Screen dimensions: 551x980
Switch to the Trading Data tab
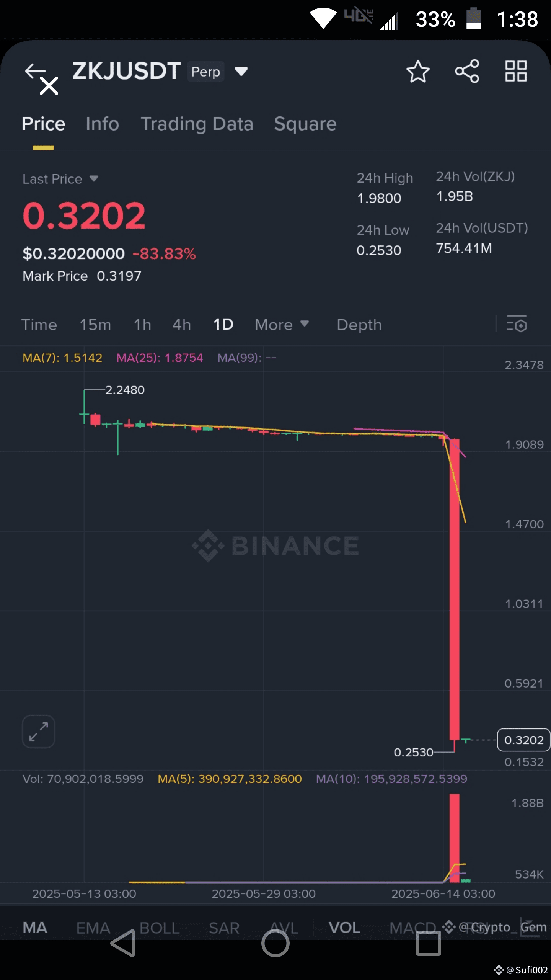coord(197,124)
